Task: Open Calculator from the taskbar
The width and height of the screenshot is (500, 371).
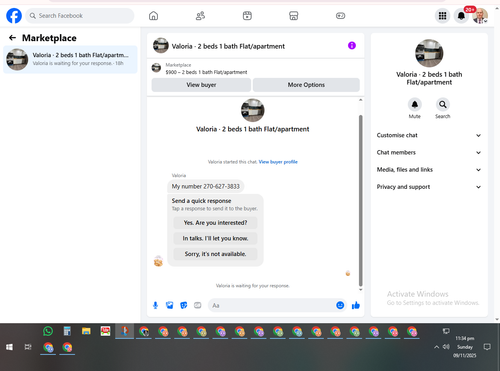Action: tap(67, 331)
